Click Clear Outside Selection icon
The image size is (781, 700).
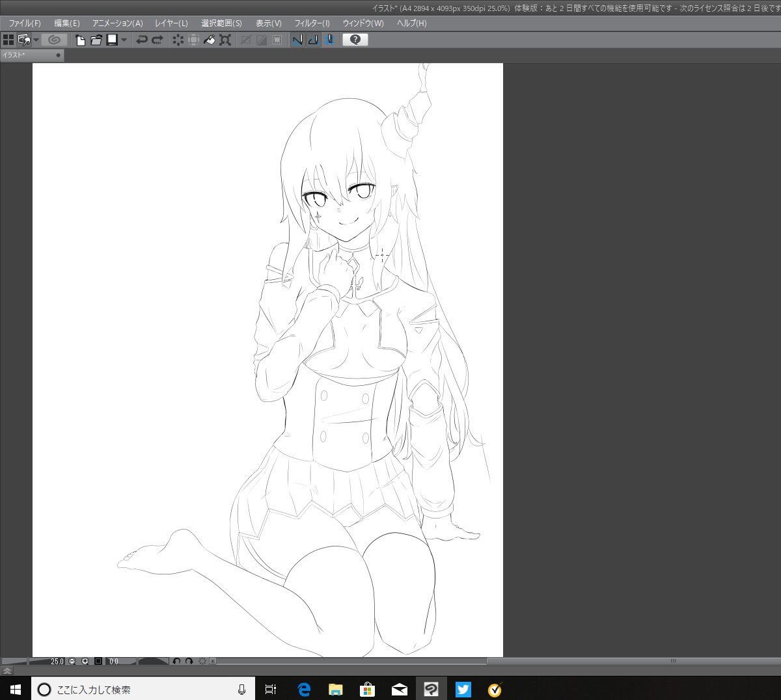[x=193, y=40]
